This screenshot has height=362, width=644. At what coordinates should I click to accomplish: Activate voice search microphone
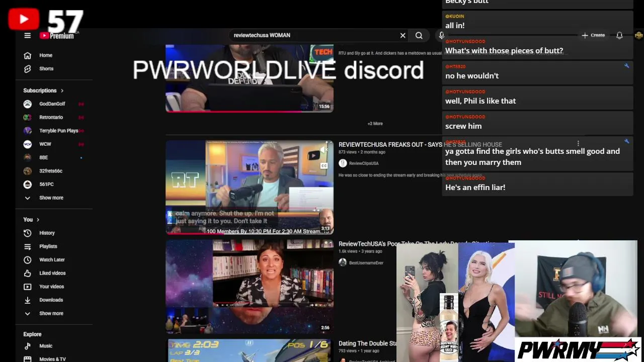tap(441, 35)
